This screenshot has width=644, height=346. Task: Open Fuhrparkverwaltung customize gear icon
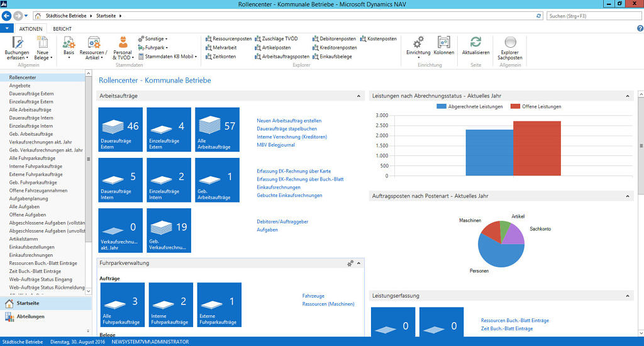tap(350, 264)
